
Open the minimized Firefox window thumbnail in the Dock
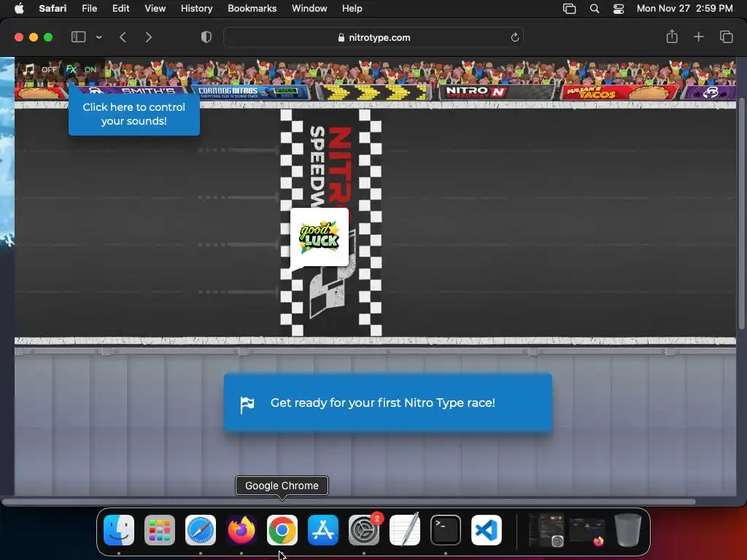coord(587,532)
